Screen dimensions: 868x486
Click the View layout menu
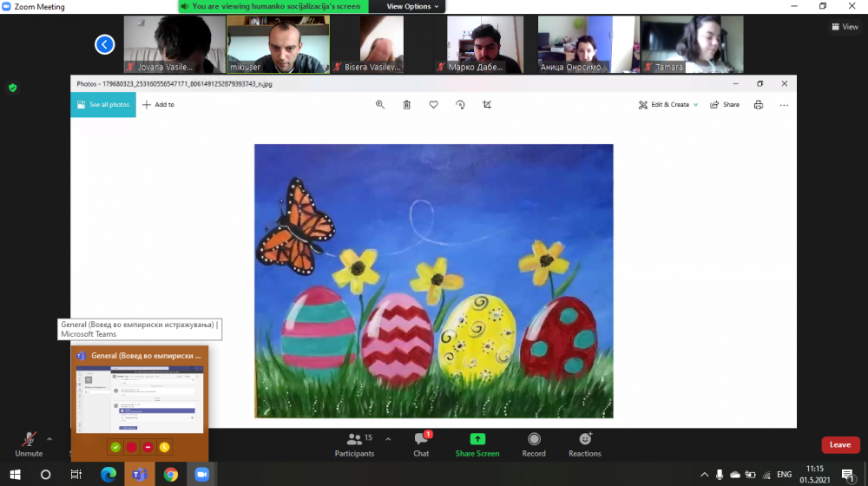click(x=845, y=27)
